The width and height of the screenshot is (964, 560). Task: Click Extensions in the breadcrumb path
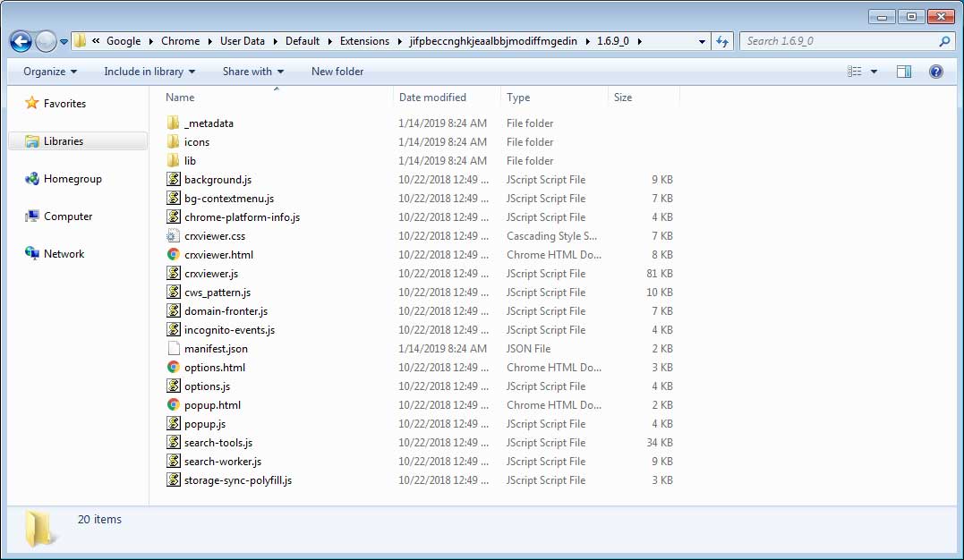pyautogui.click(x=364, y=41)
